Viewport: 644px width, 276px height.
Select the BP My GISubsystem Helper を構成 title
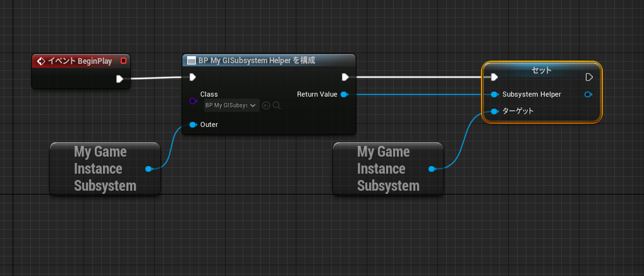[257, 61]
